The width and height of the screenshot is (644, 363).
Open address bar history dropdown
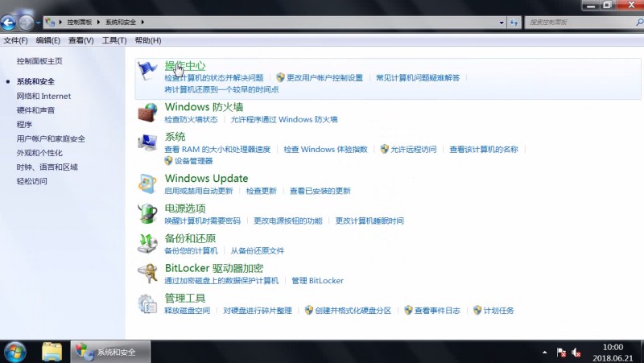[502, 23]
